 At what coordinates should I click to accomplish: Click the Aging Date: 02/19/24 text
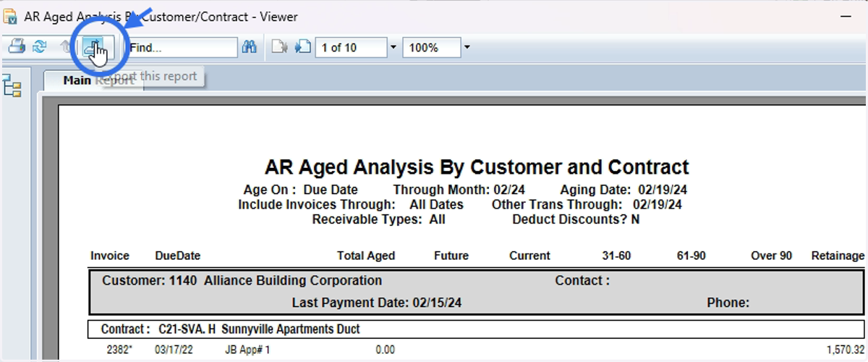click(624, 190)
